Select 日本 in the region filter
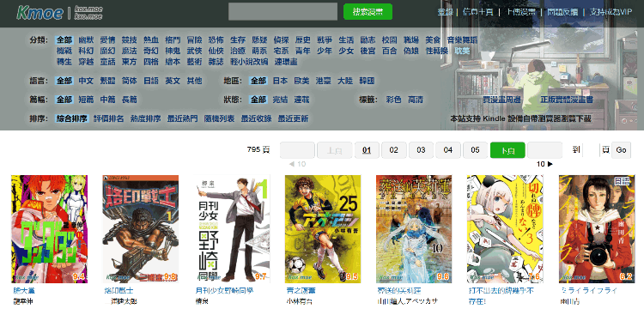The height and width of the screenshot is (309, 644). pyautogui.click(x=280, y=81)
